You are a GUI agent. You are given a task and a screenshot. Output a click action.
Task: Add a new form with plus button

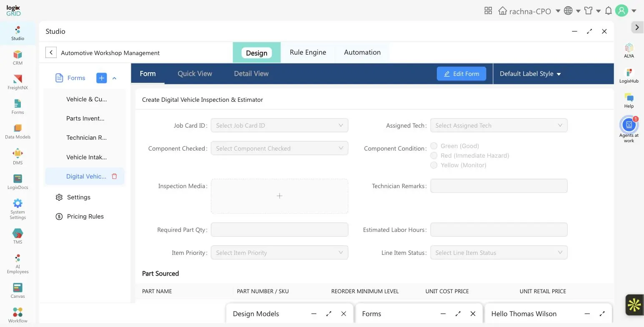pyautogui.click(x=101, y=78)
